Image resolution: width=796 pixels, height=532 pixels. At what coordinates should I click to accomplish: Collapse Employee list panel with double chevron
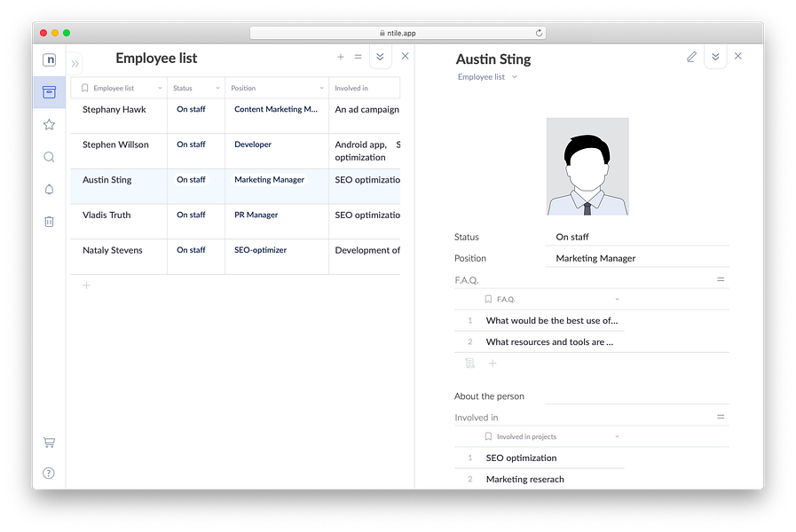380,57
